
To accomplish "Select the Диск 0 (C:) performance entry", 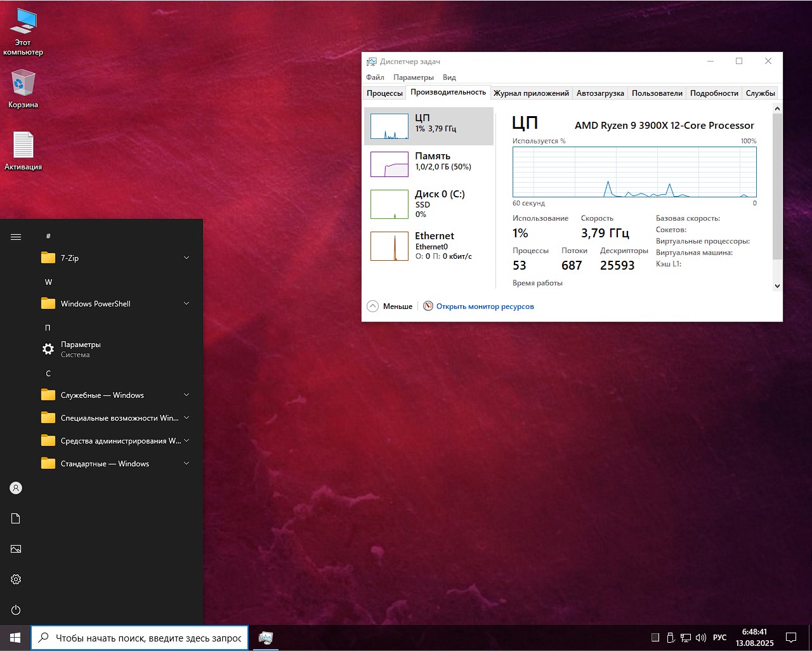I will click(x=429, y=204).
